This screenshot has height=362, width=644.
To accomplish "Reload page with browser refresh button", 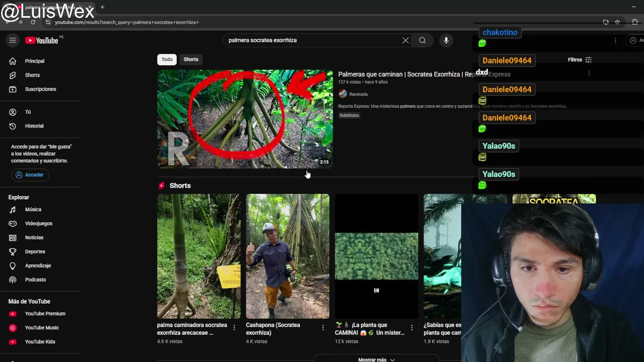I will (33, 22).
